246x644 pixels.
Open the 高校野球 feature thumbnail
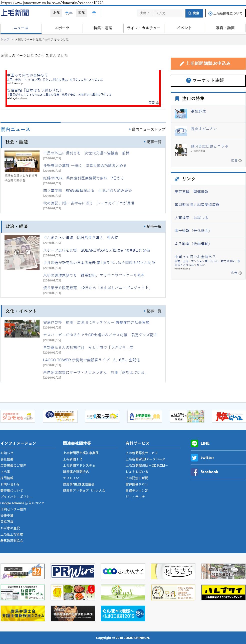point(181,113)
